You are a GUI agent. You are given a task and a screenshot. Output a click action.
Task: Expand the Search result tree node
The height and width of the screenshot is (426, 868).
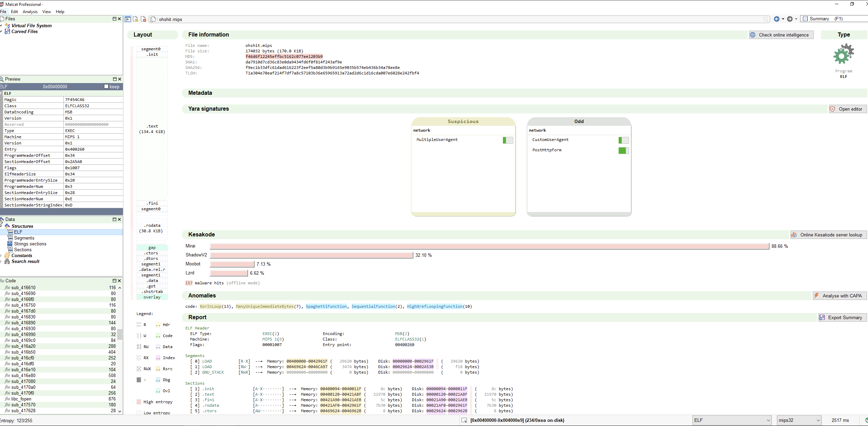tap(1, 261)
